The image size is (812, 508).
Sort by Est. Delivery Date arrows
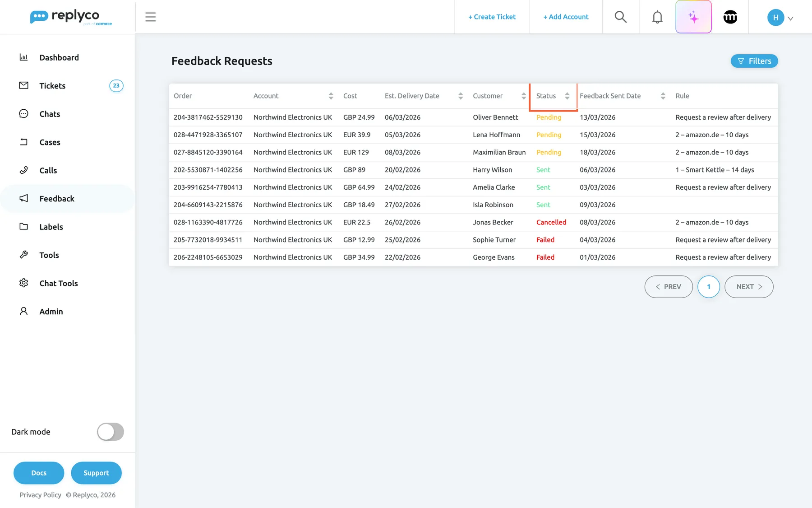[x=460, y=96]
